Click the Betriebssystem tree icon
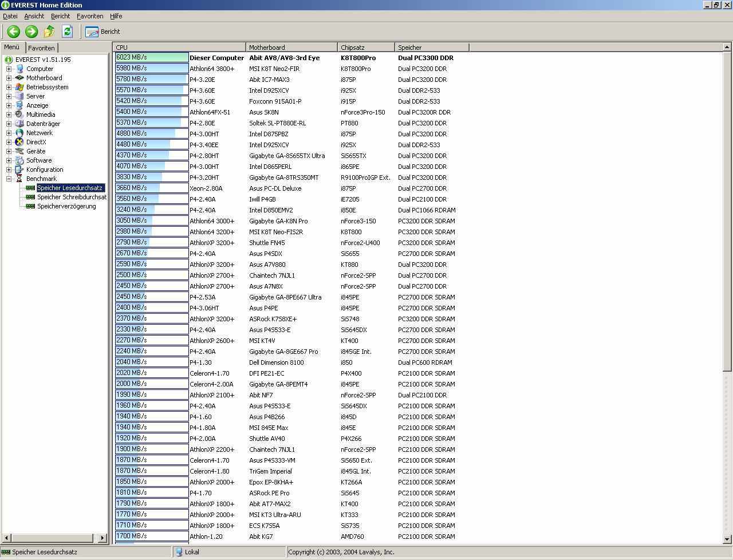Screen dimensions: 733x560 point(19,87)
